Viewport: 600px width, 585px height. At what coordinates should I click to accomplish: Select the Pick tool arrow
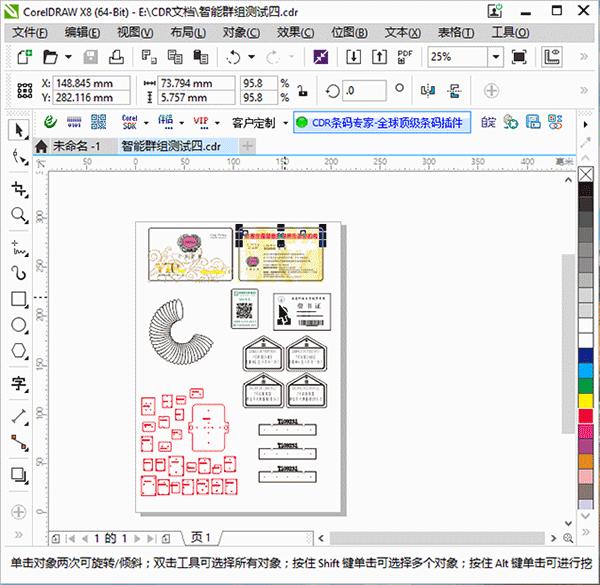18,130
